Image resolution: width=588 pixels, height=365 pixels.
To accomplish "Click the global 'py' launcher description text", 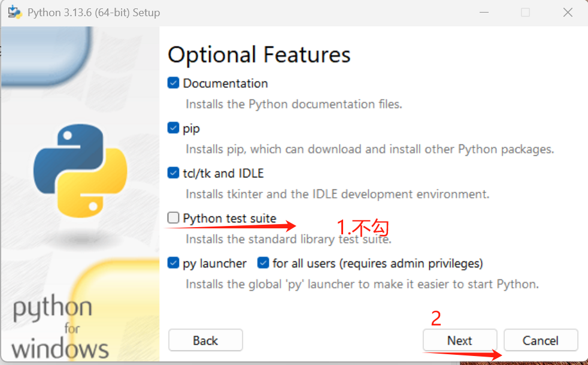I will [362, 284].
